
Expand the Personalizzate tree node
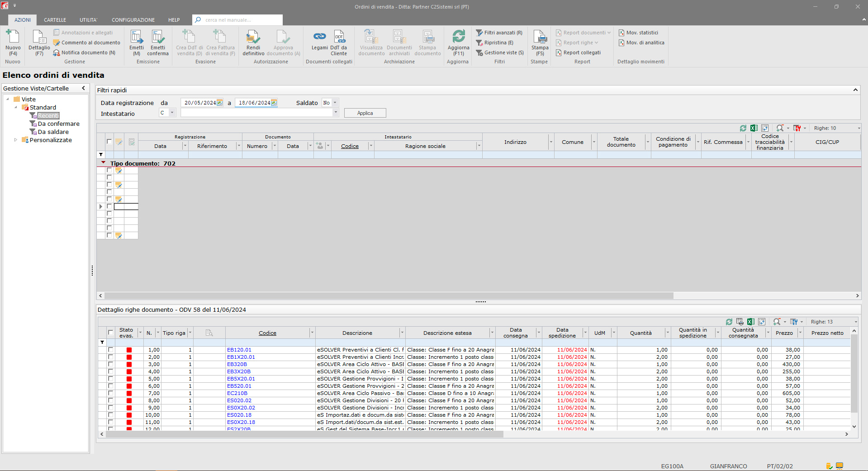(x=16, y=140)
